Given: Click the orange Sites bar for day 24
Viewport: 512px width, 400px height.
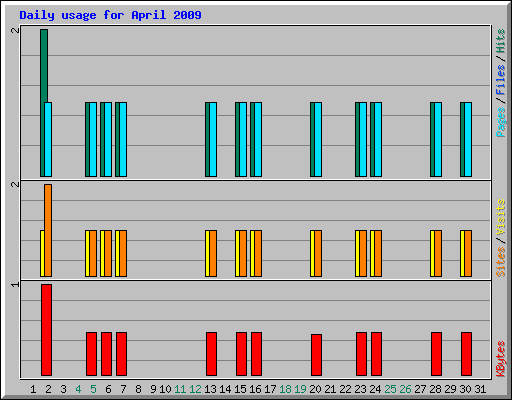Looking at the screenshot, I should 378,253.
